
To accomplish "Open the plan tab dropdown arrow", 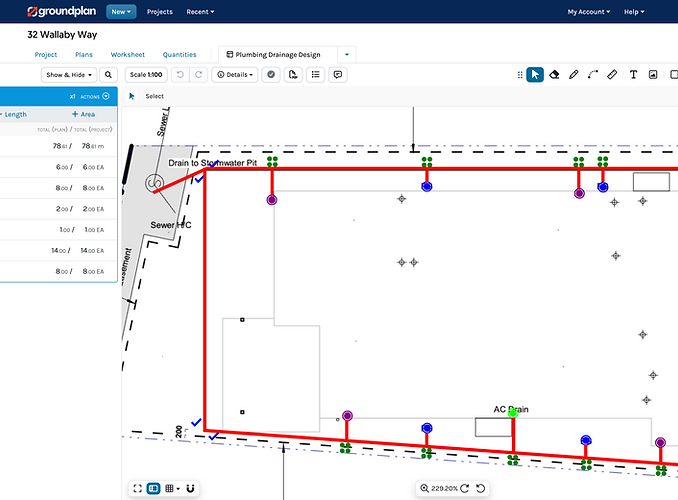I will coord(347,54).
